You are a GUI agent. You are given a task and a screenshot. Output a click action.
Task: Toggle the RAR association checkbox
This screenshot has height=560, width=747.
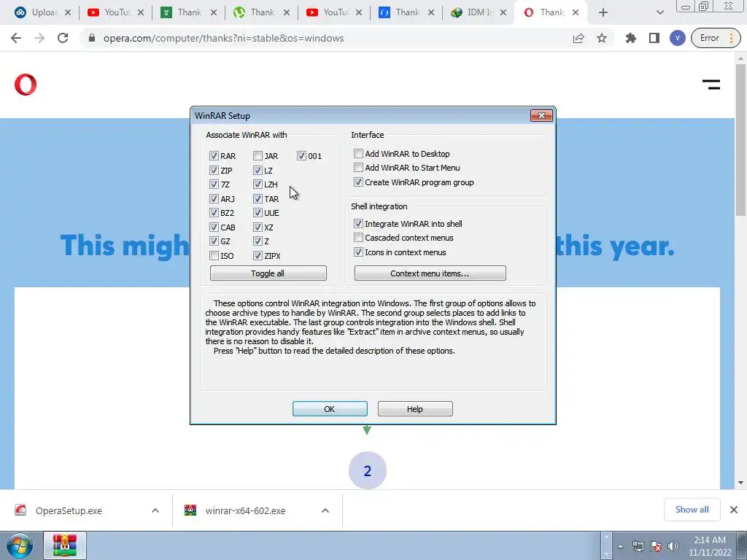click(x=214, y=156)
